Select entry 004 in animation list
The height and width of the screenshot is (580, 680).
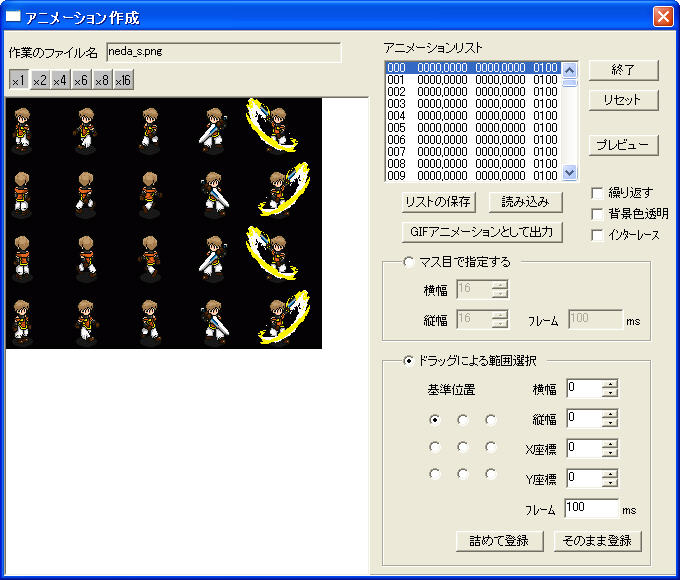tap(470, 115)
